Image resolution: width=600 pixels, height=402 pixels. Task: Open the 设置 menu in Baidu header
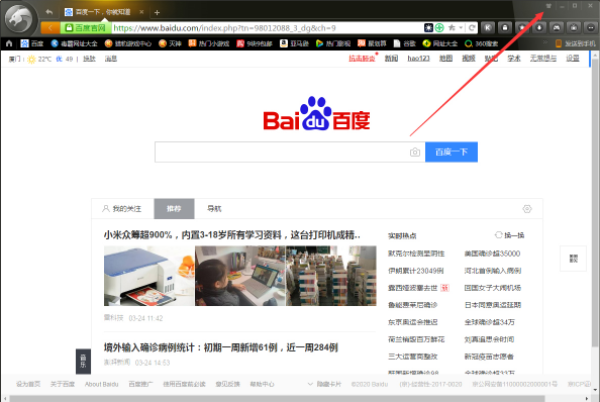(573, 58)
